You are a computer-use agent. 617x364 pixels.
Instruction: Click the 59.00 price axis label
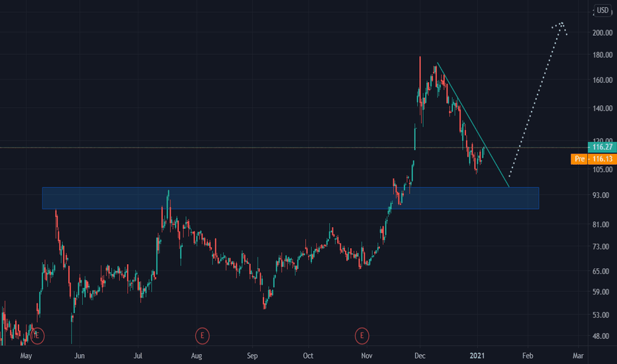(600, 292)
